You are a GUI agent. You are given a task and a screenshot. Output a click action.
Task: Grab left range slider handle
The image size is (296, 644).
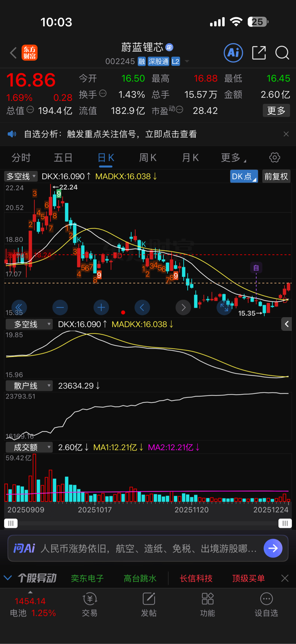(11, 523)
